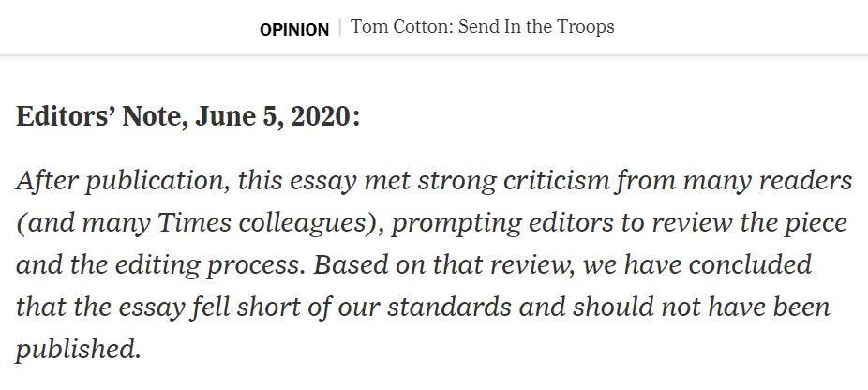This screenshot has height=390, width=868.
Task: Click the 'Tom Cotton: Send In the Troops' title
Action: pos(483,26)
